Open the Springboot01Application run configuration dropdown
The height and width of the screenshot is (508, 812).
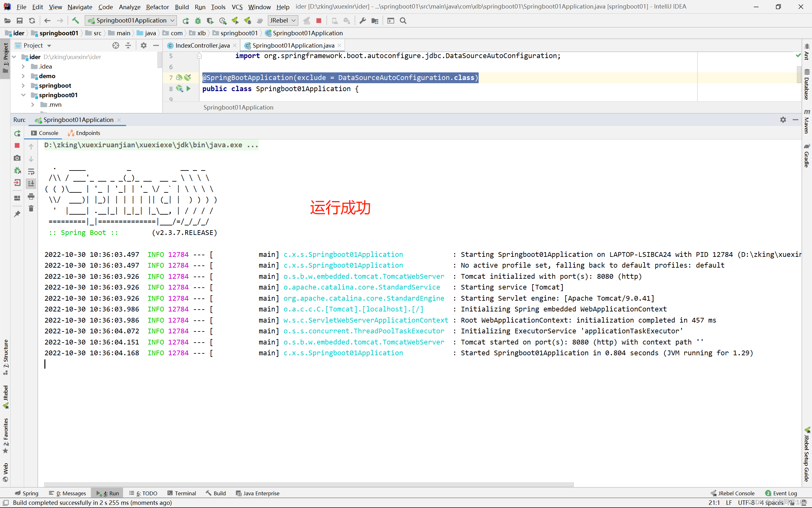pyautogui.click(x=131, y=21)
